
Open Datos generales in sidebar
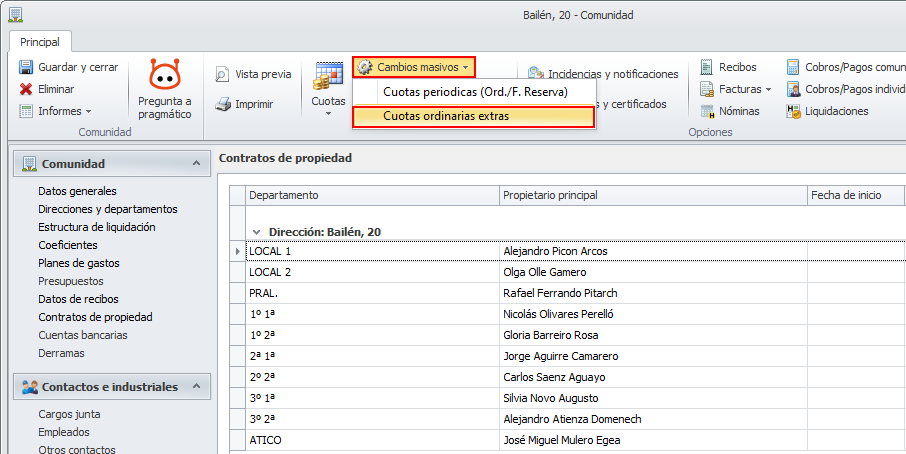tap(77, 191)
